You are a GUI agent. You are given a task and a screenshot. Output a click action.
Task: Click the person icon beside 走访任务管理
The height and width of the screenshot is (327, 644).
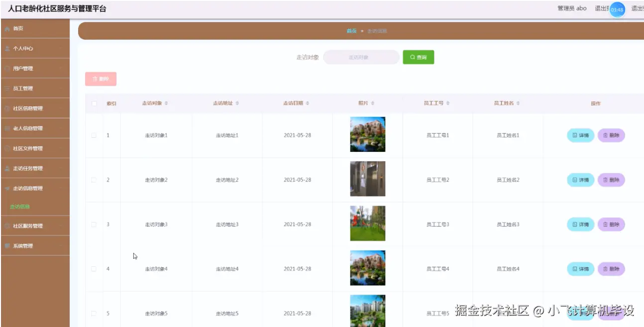7,168
